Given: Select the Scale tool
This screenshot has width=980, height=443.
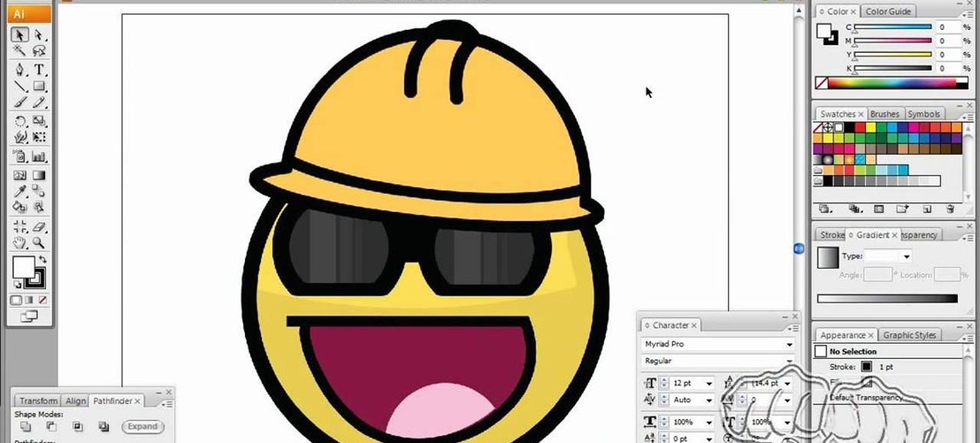Looking at the screenshot, I should 39,121.
